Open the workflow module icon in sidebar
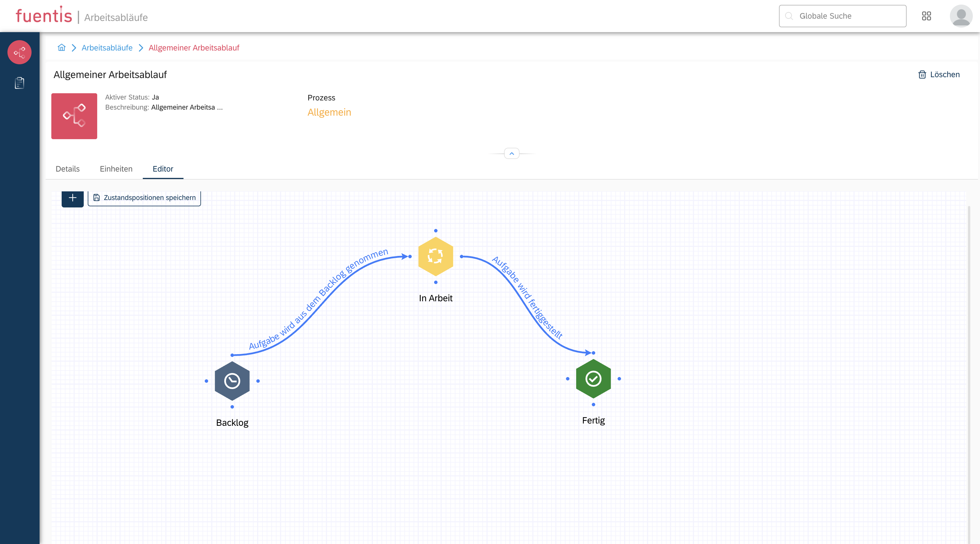Screen dimensions: 980x544 click(19, 52)
